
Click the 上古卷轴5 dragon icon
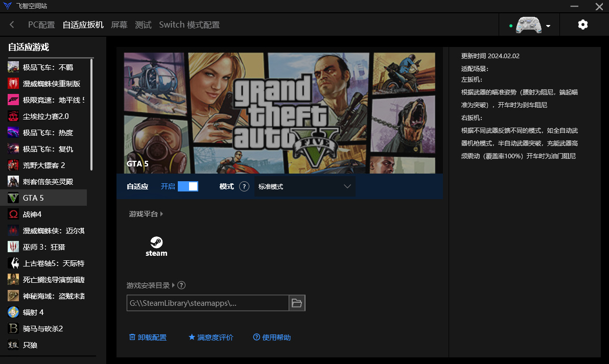click(x=13, y=263)
